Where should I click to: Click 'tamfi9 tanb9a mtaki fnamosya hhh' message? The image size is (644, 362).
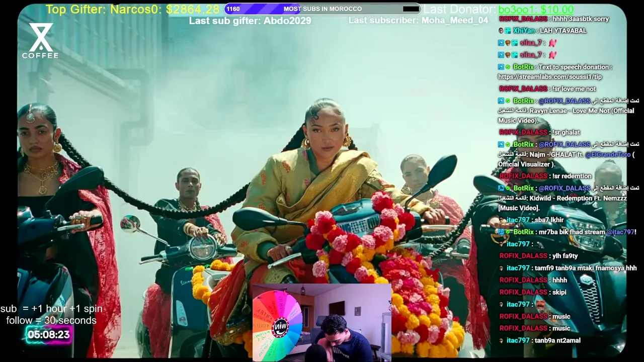(586, 268)
